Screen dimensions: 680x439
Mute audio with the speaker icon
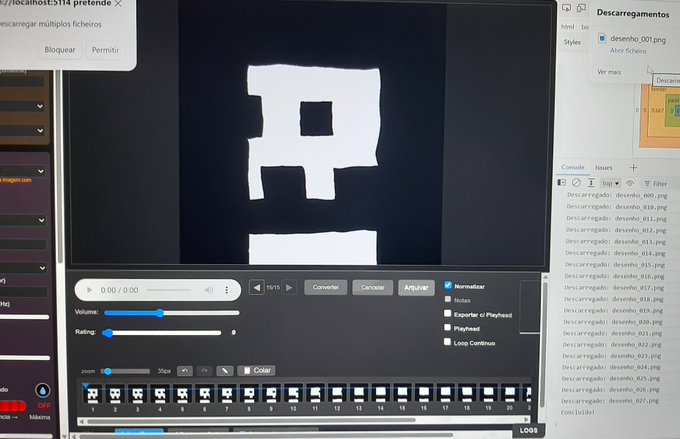tap(209, 290)
